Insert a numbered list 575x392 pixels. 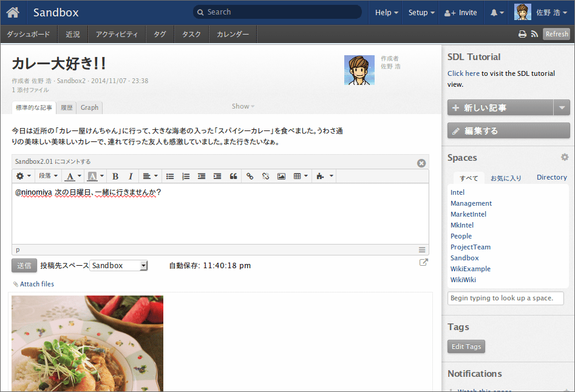[186, 176]
